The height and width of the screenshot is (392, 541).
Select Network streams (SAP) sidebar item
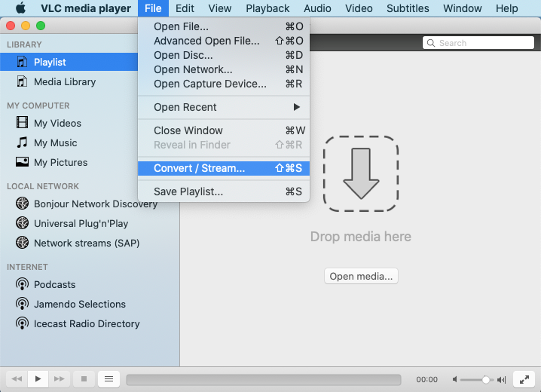pos(90,243)
